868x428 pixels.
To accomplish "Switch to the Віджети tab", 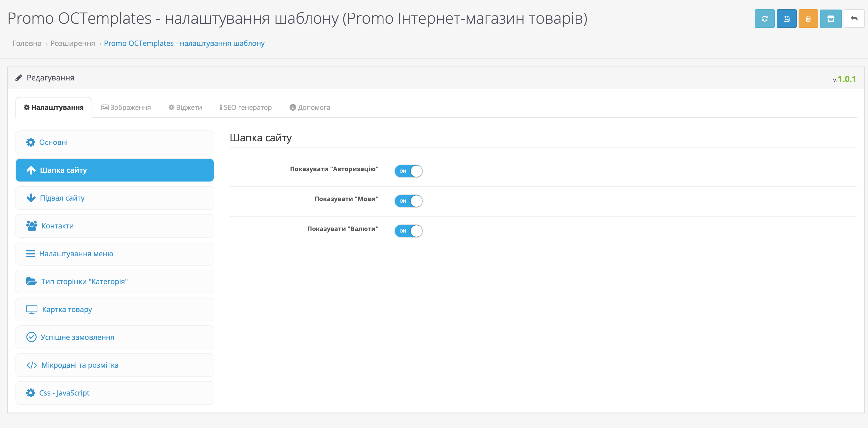I will point(185,108).
